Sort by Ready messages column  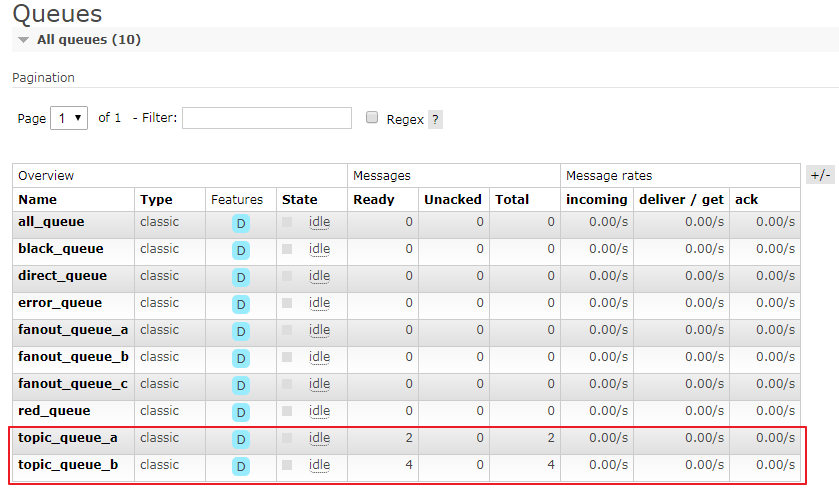coord(373,200)
